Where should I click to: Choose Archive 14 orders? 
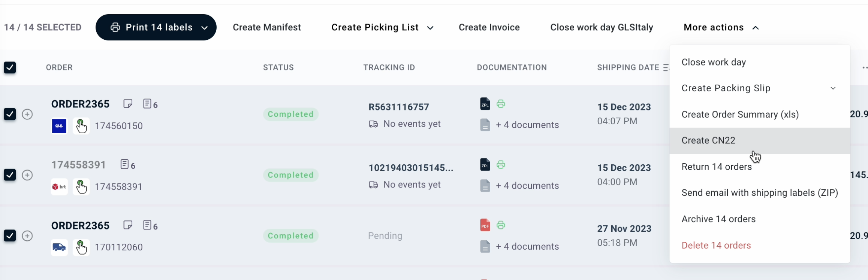pyautogui.click(x=760, y=219)
